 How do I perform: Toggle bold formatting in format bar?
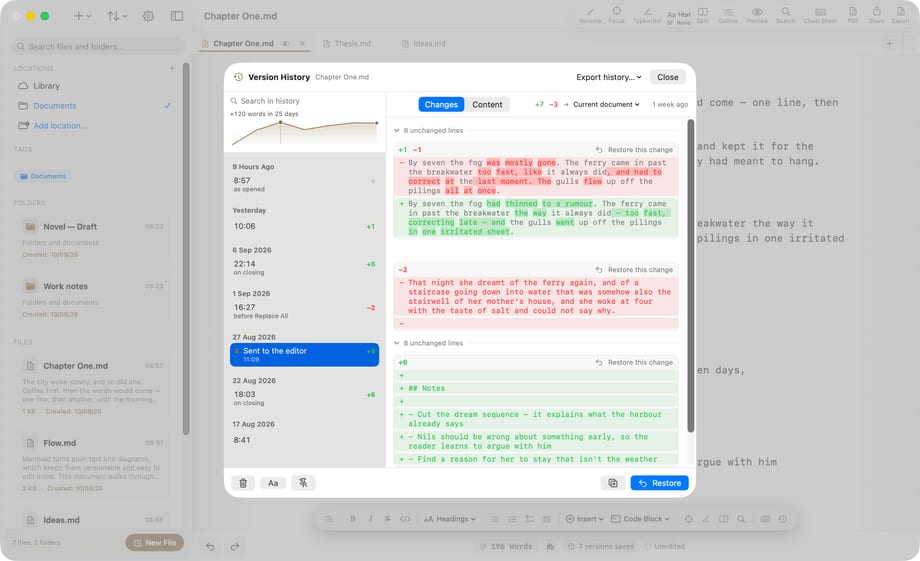tap(353, 519)
